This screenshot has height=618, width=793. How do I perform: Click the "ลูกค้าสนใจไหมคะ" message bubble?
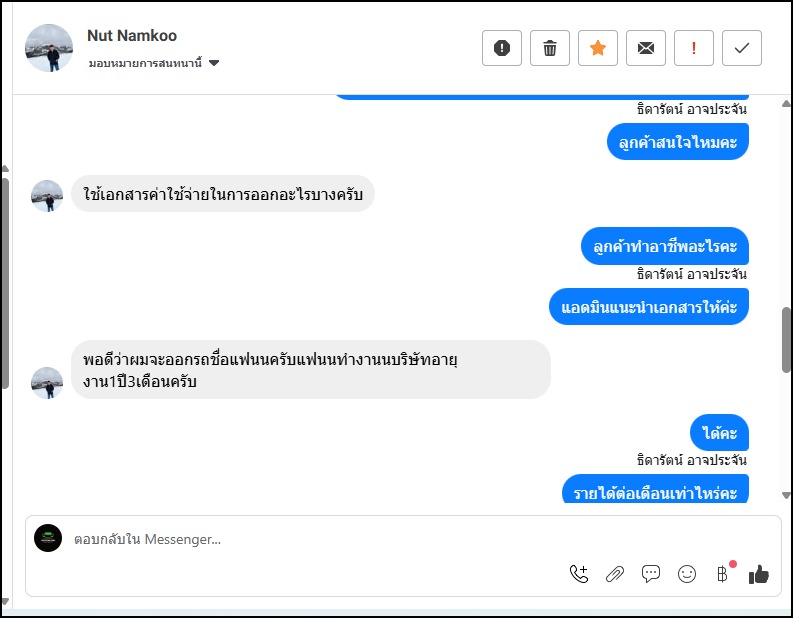pos(678,142)
